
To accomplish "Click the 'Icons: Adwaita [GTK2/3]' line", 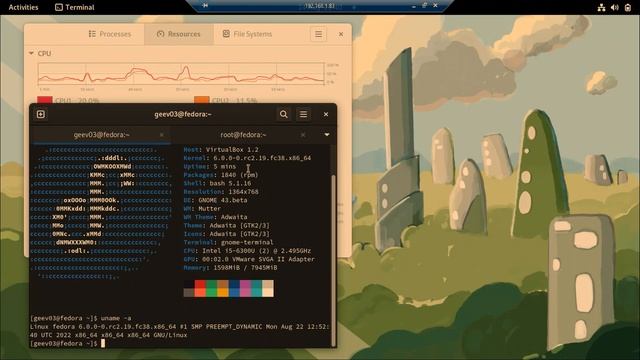I will coord(227,234).
